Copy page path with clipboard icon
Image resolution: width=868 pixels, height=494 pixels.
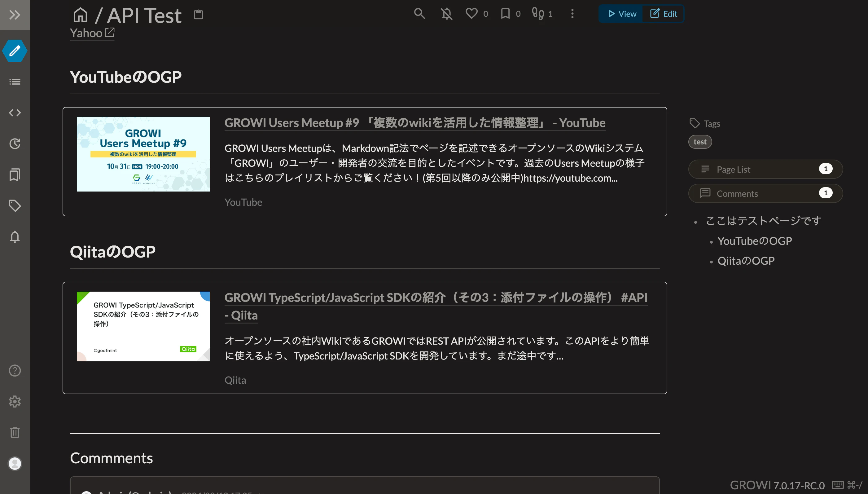[198, 15]
